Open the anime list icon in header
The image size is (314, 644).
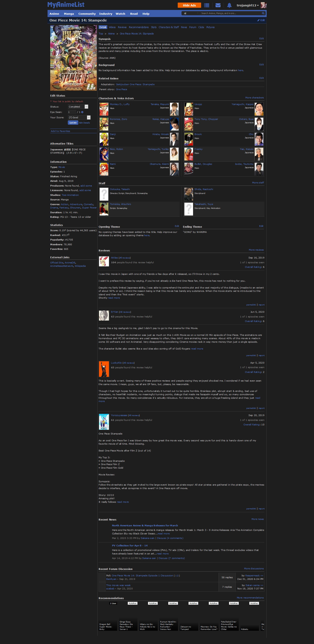tap(207, 5)
